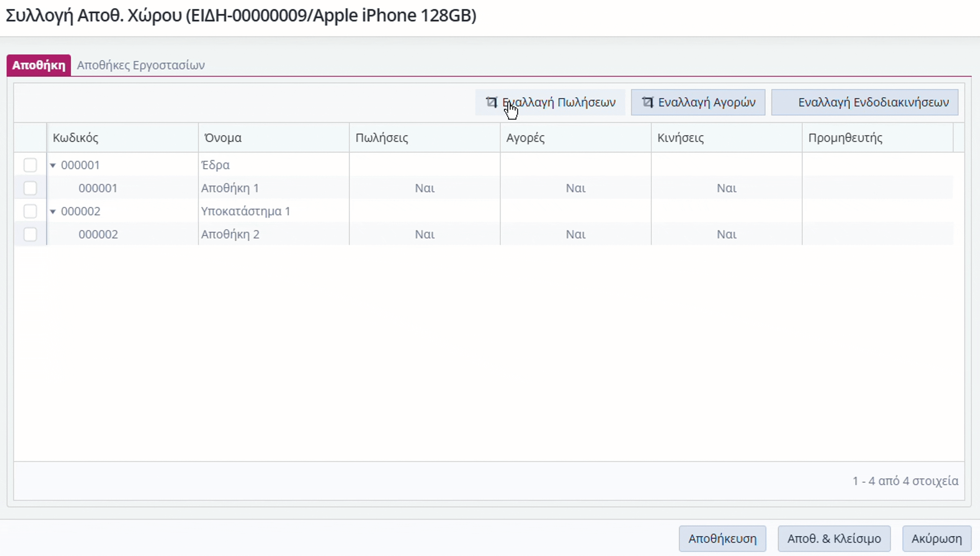
Task: Tick the checkbox for Υποκατάστημα 1
Action: pos(30,211)
